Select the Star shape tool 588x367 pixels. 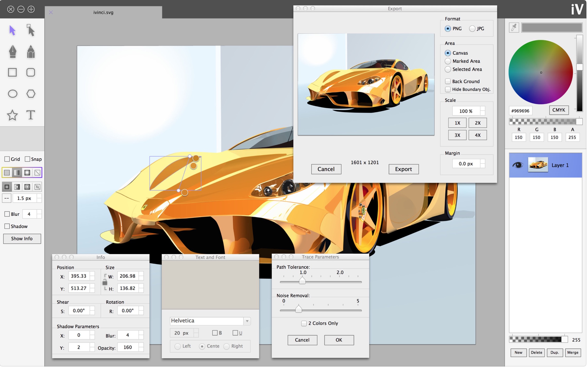tap(12, 115)
